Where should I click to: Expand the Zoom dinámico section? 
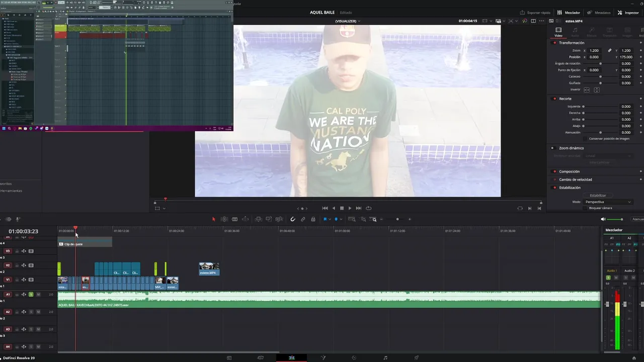point(571,148)
